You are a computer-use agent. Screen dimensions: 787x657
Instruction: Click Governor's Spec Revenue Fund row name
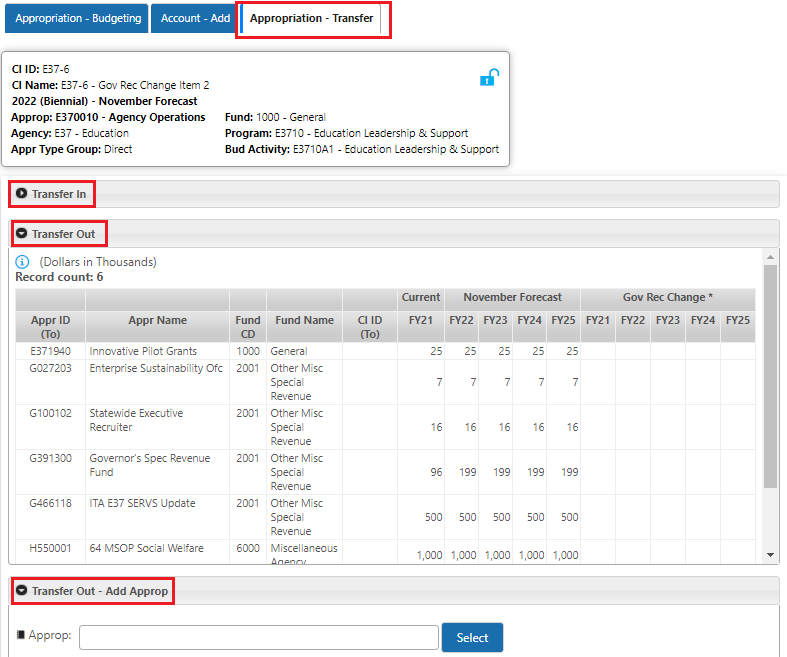click(149, 465)
